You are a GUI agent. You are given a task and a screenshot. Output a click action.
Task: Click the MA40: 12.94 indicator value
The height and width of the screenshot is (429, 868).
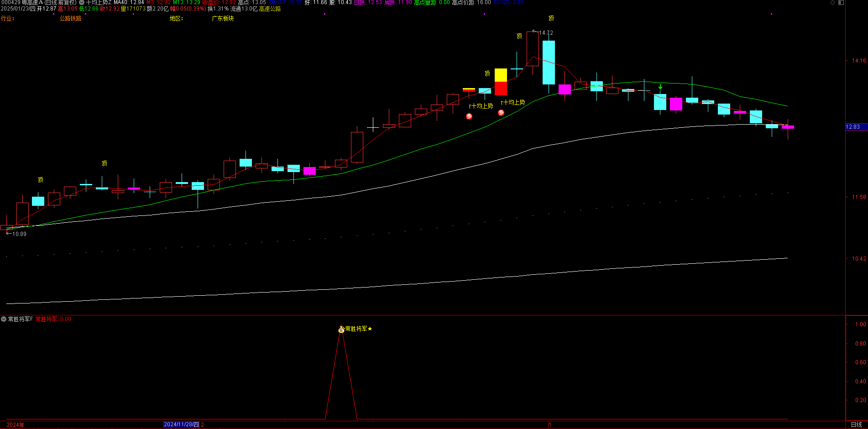[x=129, y=3]
